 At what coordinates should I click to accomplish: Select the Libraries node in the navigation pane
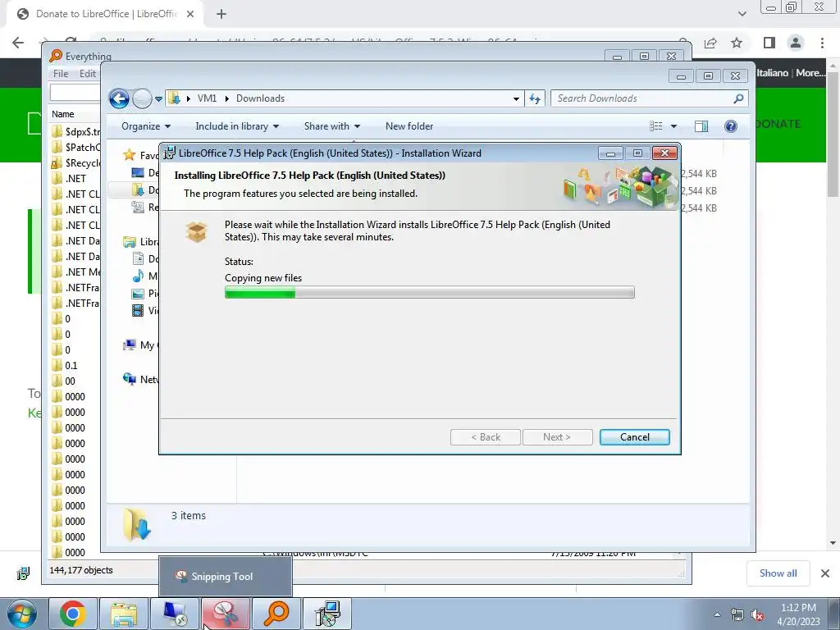(x=141, y=242)
